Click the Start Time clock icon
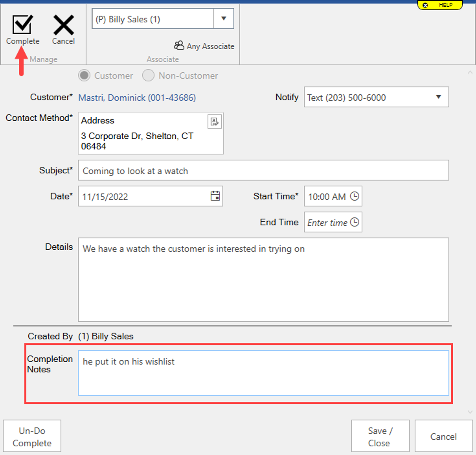 click(x=355, y=196)
